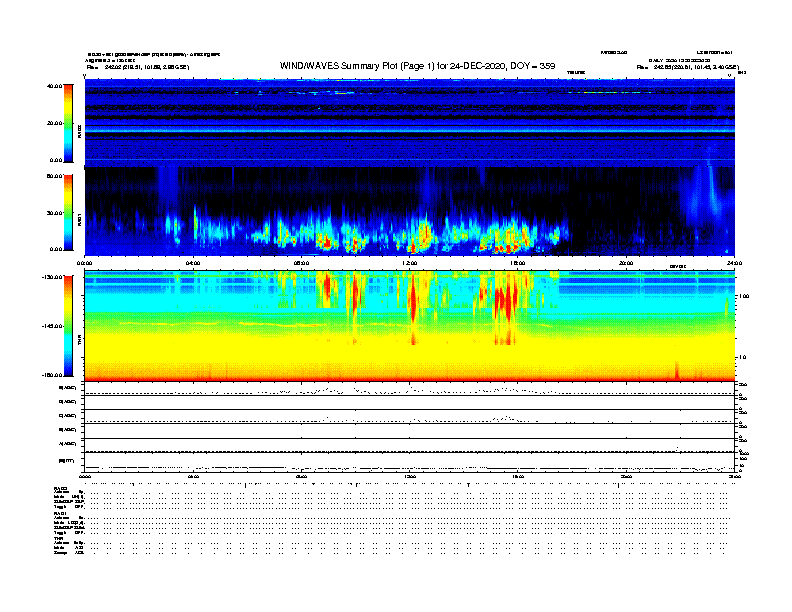Click 16:00 time label under RAD1 spectrogram
This screenshot has width=792, height=612.
(x=518, y=263)
